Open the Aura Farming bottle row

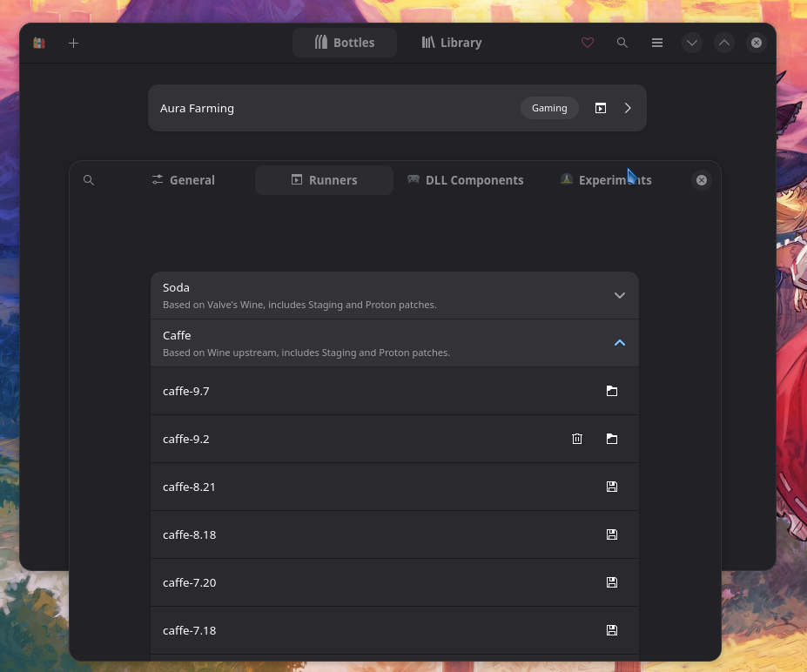pos(397,108)
